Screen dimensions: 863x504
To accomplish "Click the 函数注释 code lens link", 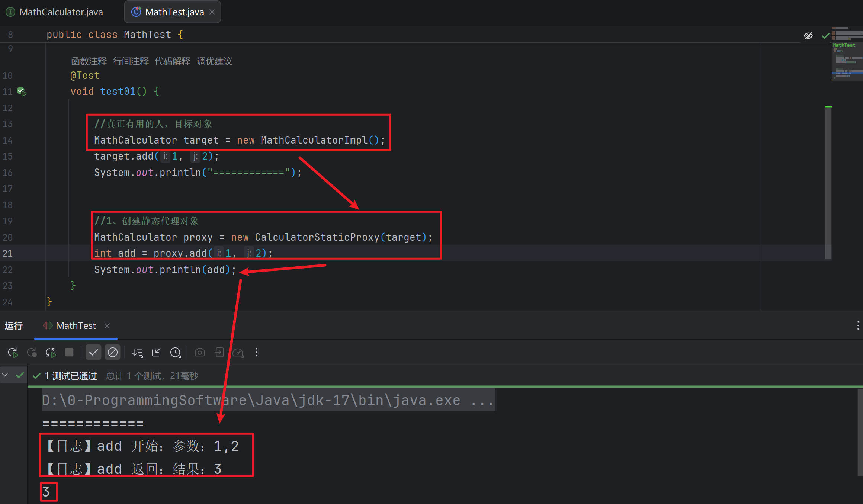I will tap(89, 61).
